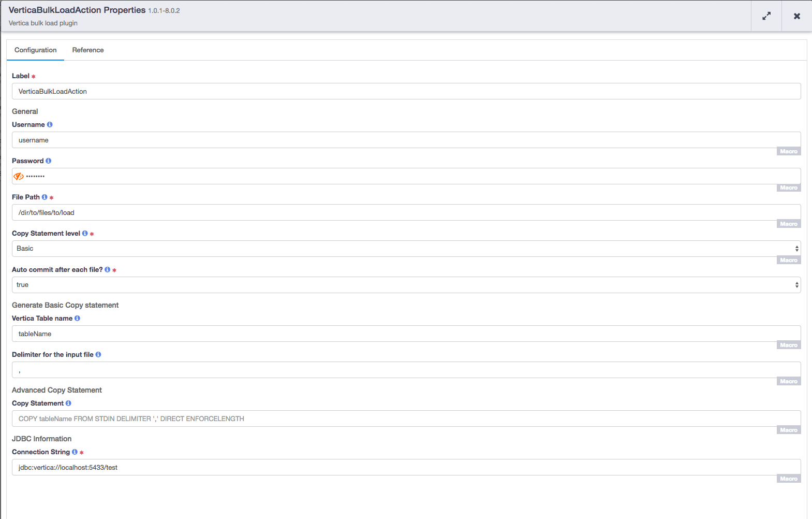Click Macro button under Username field
Image resolution: width=812 pixels, height=519 pixels.
[x=789, y=151]
